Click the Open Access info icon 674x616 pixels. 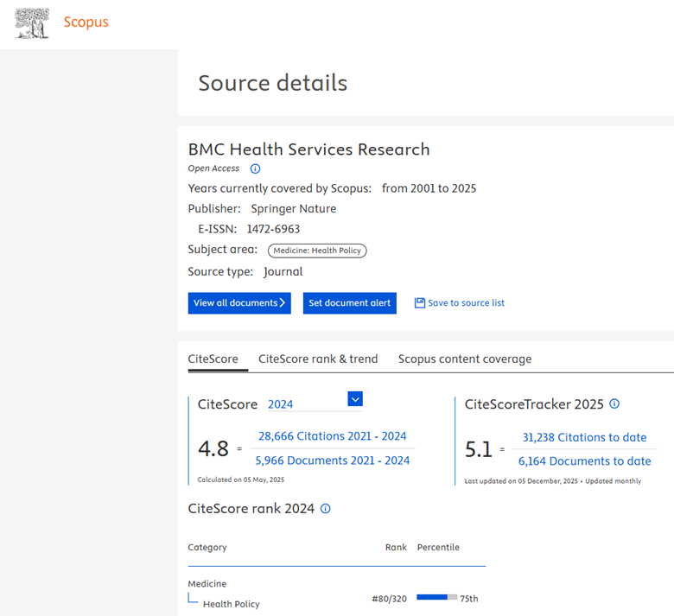[x=255, y=169]
